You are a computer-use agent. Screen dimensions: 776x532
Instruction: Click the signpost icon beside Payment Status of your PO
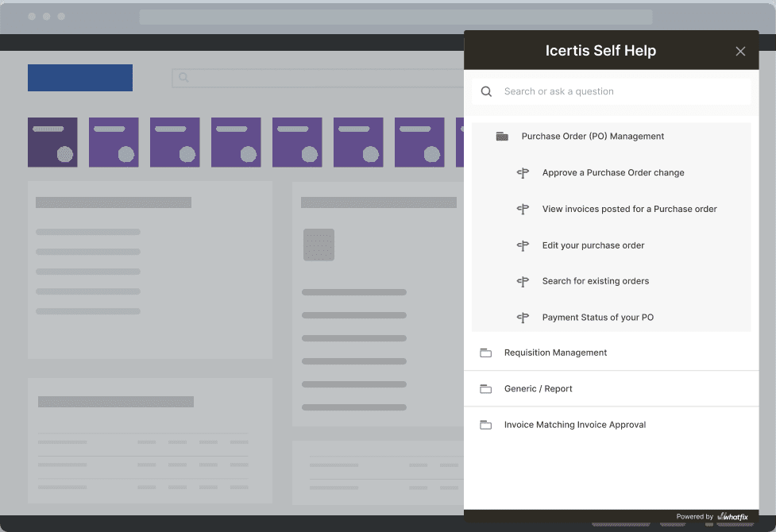[523, 318]
